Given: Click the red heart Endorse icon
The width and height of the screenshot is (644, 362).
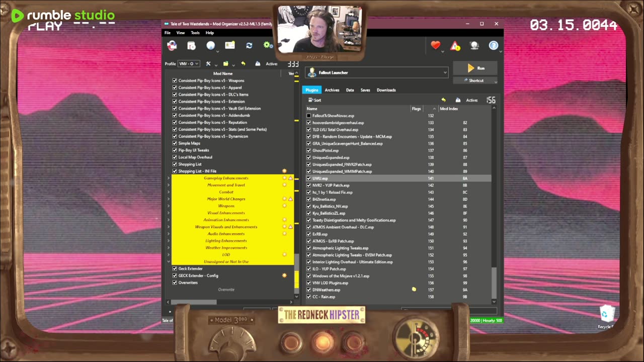Looking at the screenshot, I should [x=436, y=46].
